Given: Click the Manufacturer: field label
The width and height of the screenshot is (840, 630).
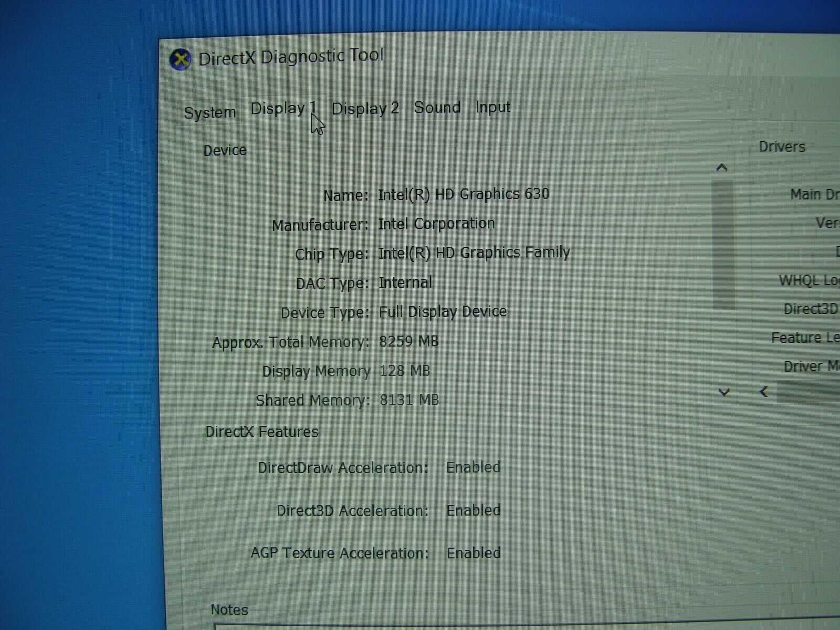Looking at the screenshot, I should pyautogui.click(x=320, y=225).
